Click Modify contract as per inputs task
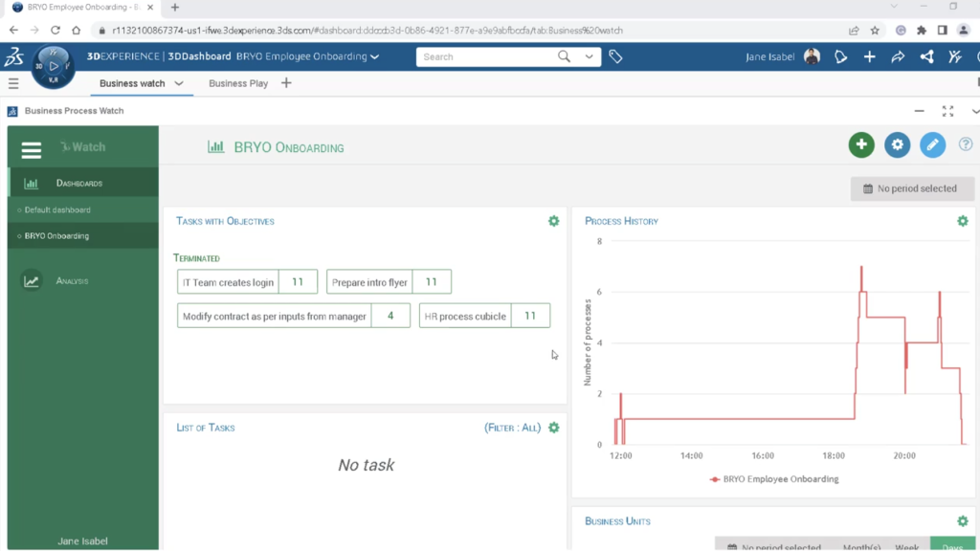The image size is (980, 551). (293, 316)
